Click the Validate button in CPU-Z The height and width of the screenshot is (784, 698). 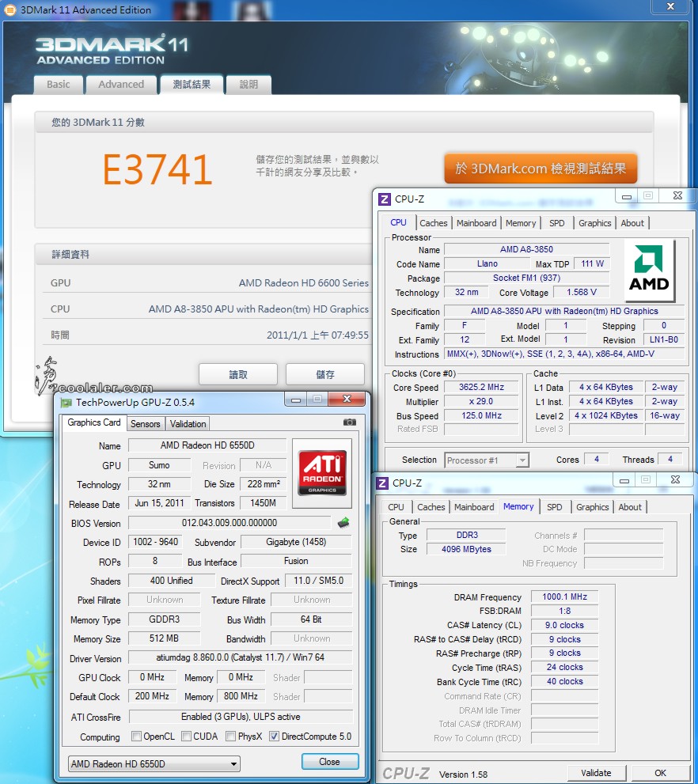596,773
